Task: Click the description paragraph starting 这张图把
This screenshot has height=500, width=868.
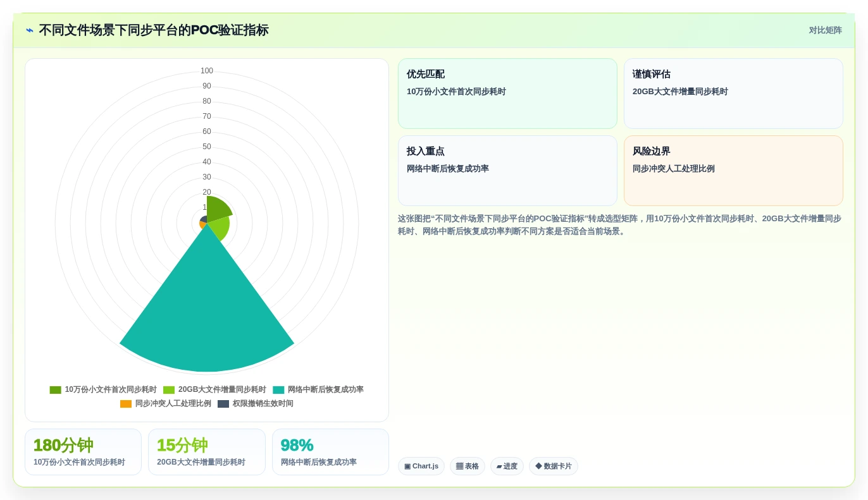Action: coord(620,225)
